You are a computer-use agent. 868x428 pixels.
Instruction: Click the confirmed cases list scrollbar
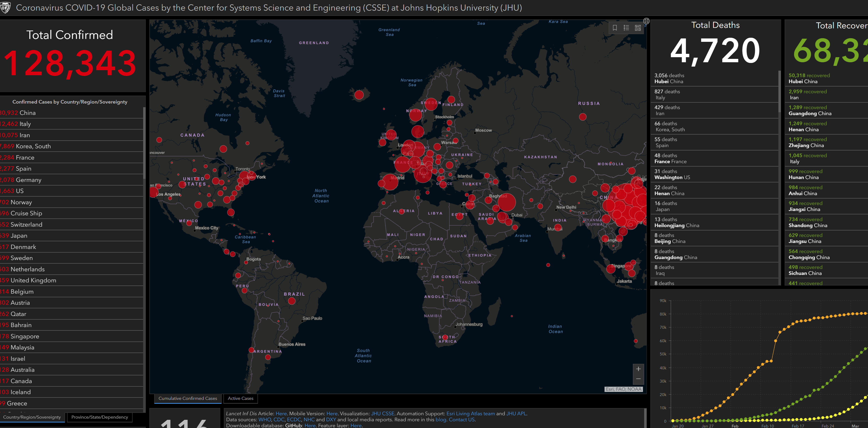(x=144, y=143)
